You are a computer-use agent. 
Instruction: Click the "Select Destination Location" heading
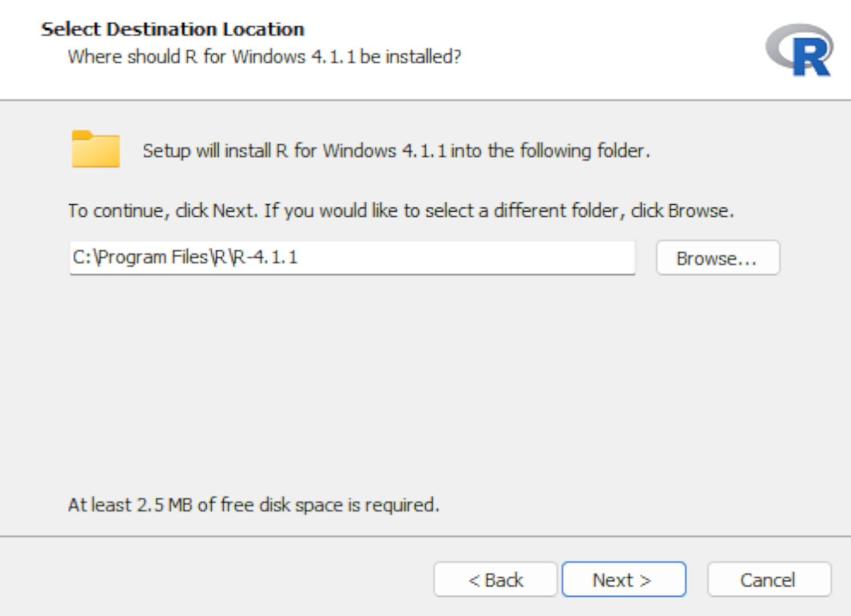[x=172, y=29]
